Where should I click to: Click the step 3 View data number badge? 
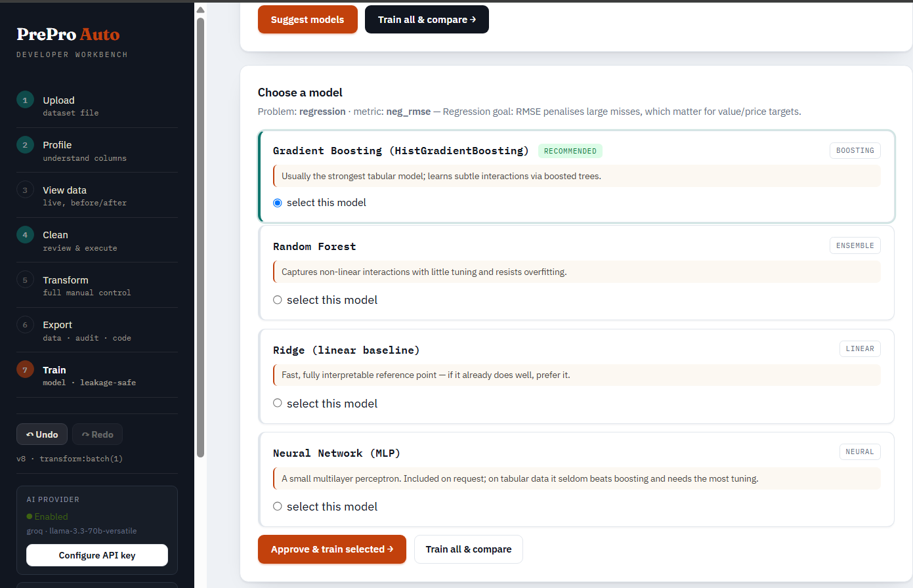pos(25,190)
